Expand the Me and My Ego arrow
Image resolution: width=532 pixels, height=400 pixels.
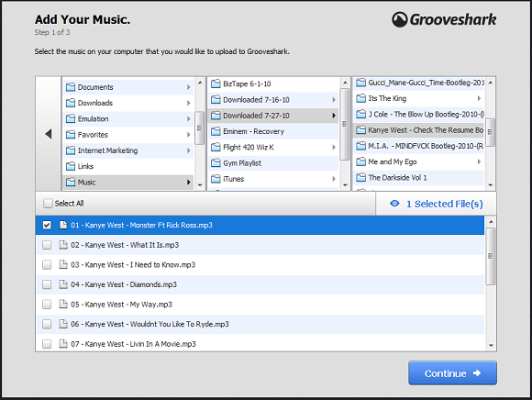click(x=479, y=161)
